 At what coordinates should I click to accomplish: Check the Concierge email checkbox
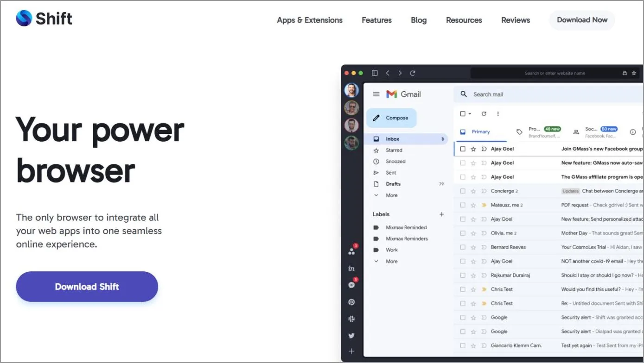pos(463,191)
